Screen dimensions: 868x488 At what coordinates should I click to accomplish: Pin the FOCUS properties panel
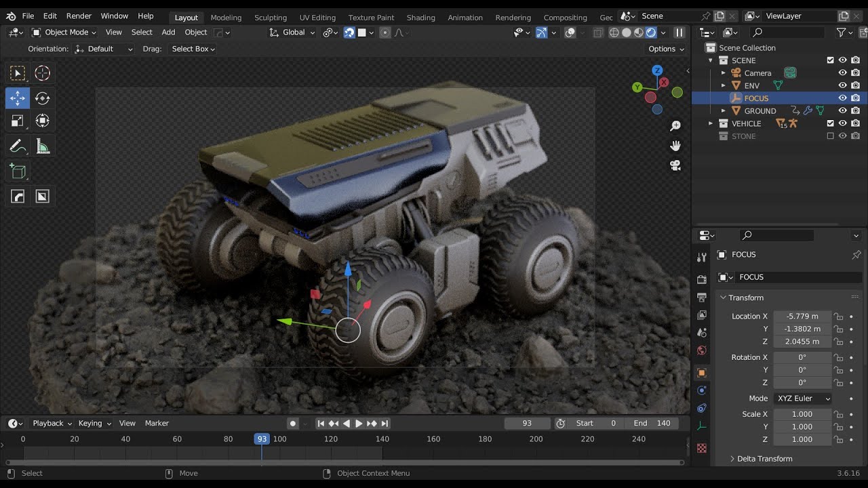click(856, 255)
